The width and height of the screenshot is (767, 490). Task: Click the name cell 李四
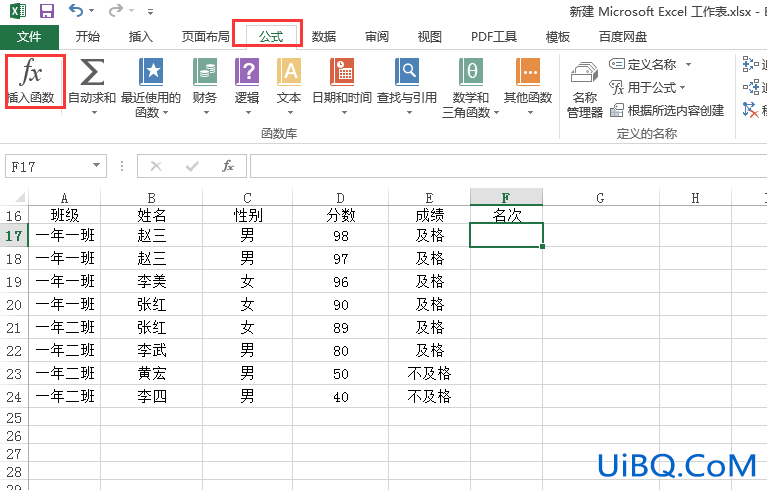[x=152, y=397]
